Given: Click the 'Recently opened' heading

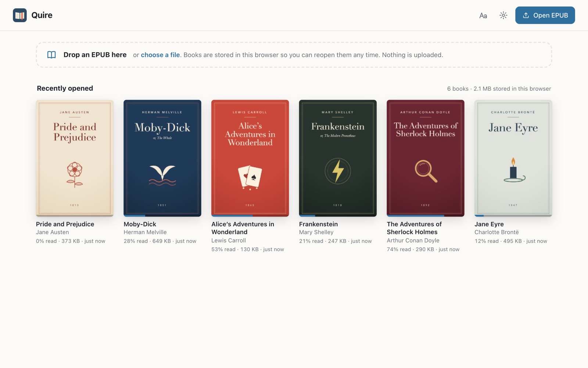Looking at the screenshot, I should tap(65, 88).
